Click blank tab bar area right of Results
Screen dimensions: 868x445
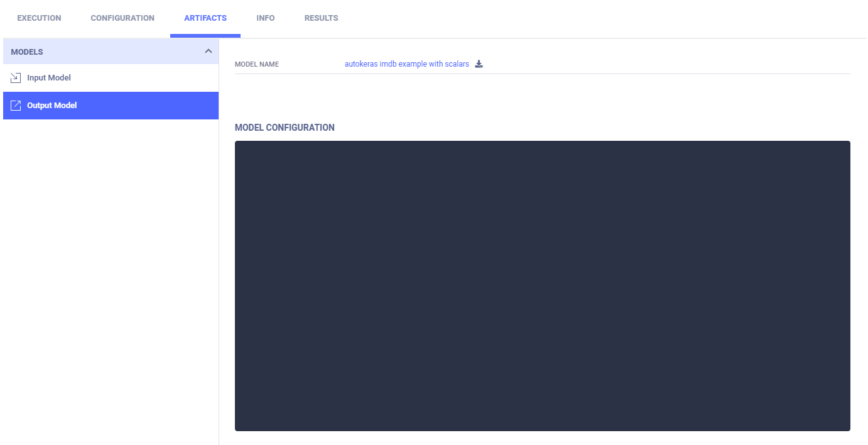click(597, 18)
